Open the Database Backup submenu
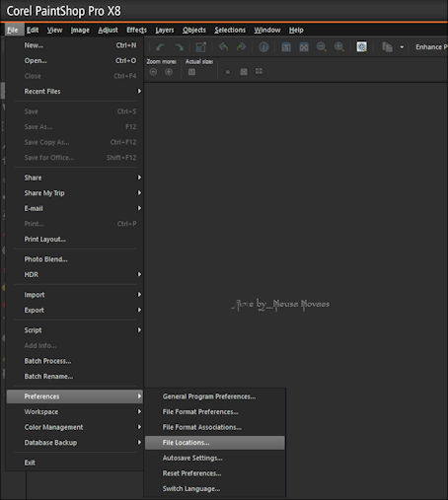 [x=75, y=443]
